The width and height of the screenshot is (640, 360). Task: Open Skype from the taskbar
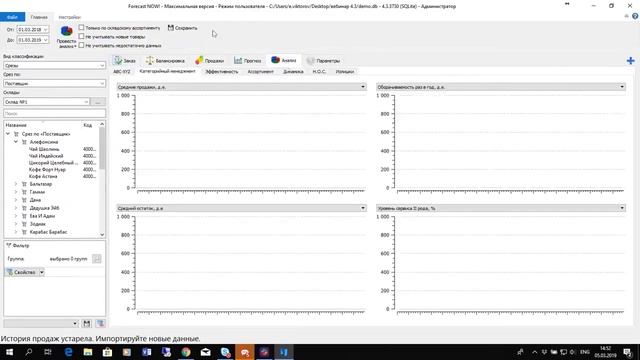[x=225, y=352]
